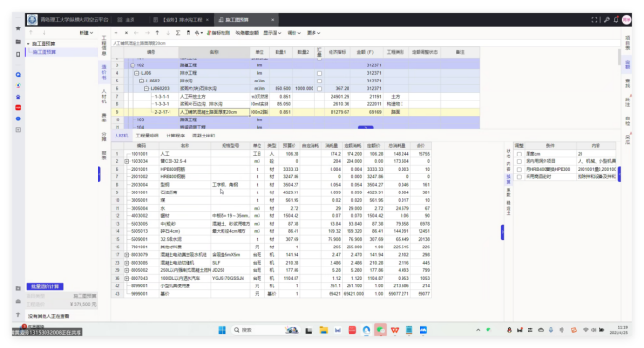644x348 pixels.
Task: Check the 采用商品砼时 adjustment checkbox
Action: [x=519, y=177]
